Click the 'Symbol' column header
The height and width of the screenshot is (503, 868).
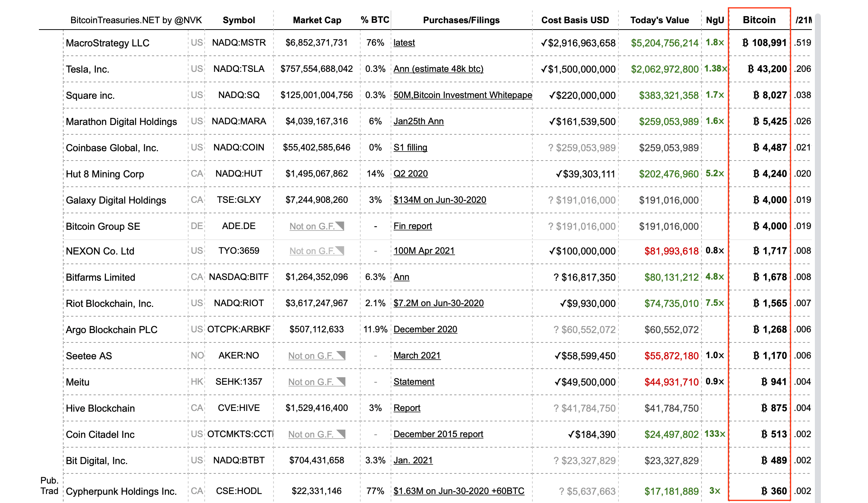(x=239, y=20)
